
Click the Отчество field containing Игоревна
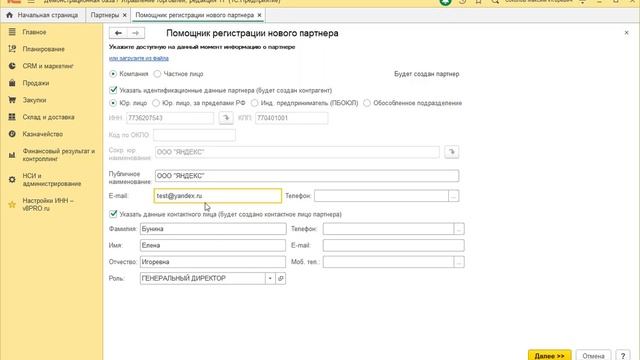pos(213,262)
